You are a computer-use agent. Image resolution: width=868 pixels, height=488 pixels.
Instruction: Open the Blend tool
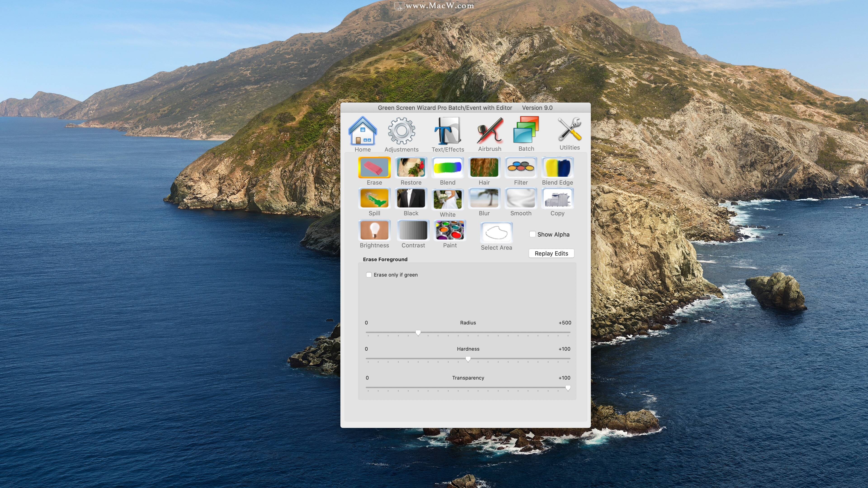tap(448, 167)
